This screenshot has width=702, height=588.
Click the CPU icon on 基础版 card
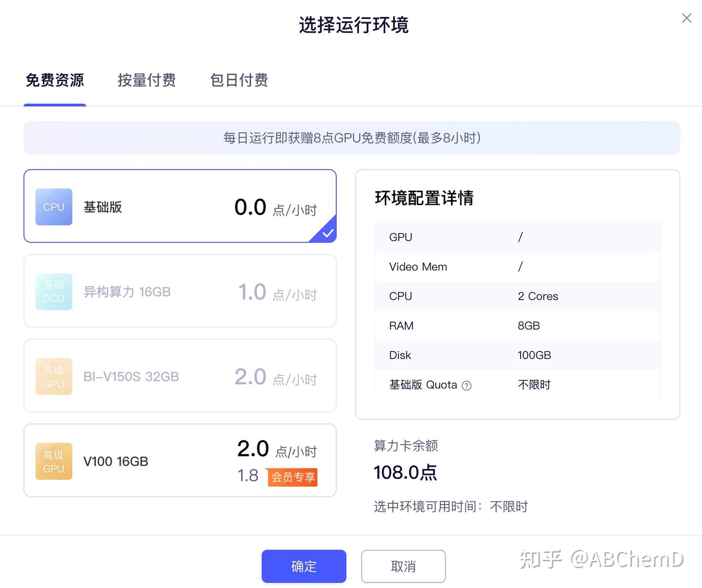coord(54,207)
